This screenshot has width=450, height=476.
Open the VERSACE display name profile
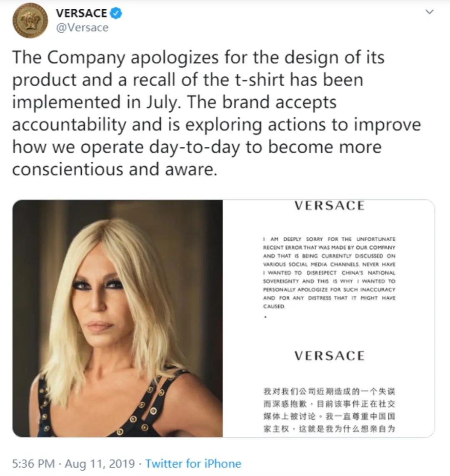pos(81,13)
